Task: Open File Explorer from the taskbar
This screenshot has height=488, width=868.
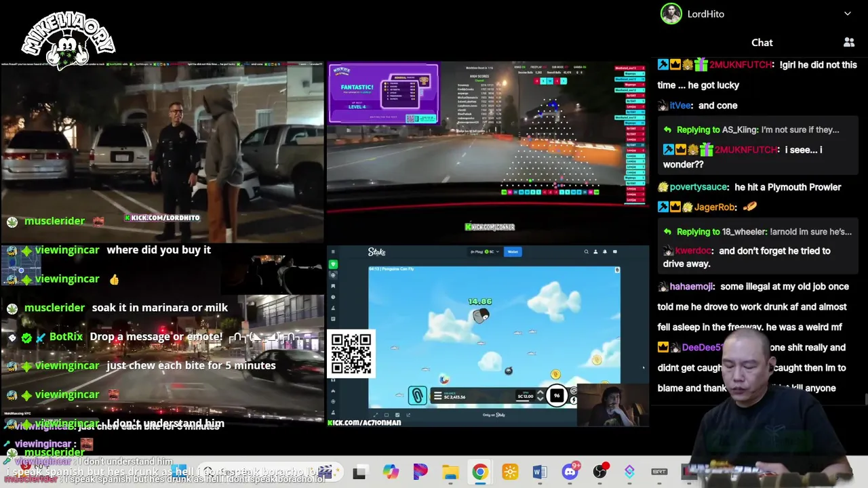Action: pos(450,472)
